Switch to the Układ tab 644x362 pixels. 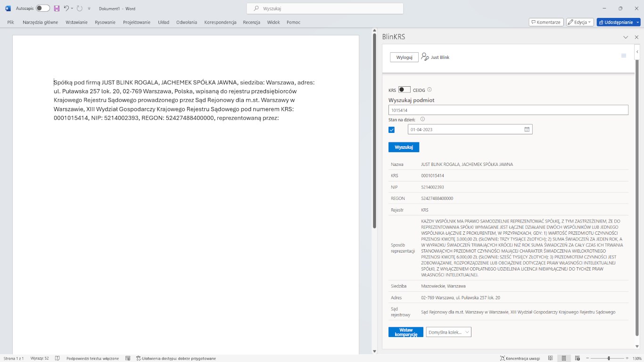point(164,22)
